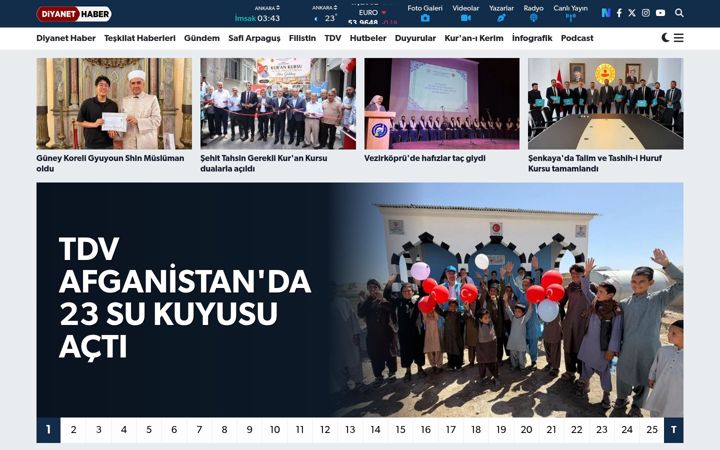The height and width of the screenshot is (450, 720).
Task: Toggle dark mode moon icon
Action: point(665,38)
